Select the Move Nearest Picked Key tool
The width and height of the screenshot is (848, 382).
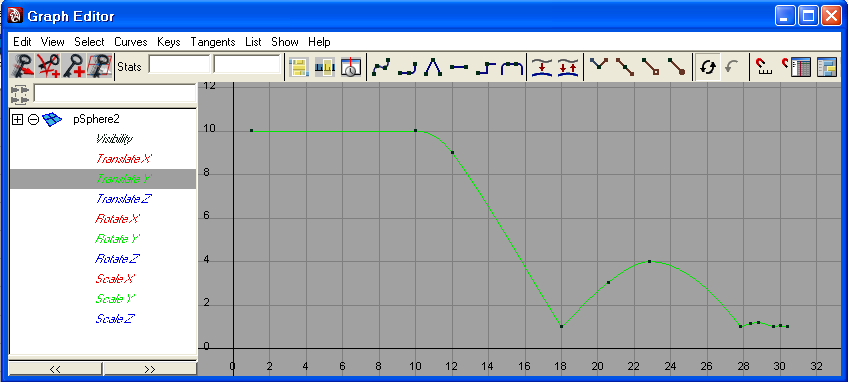(23, 67)
